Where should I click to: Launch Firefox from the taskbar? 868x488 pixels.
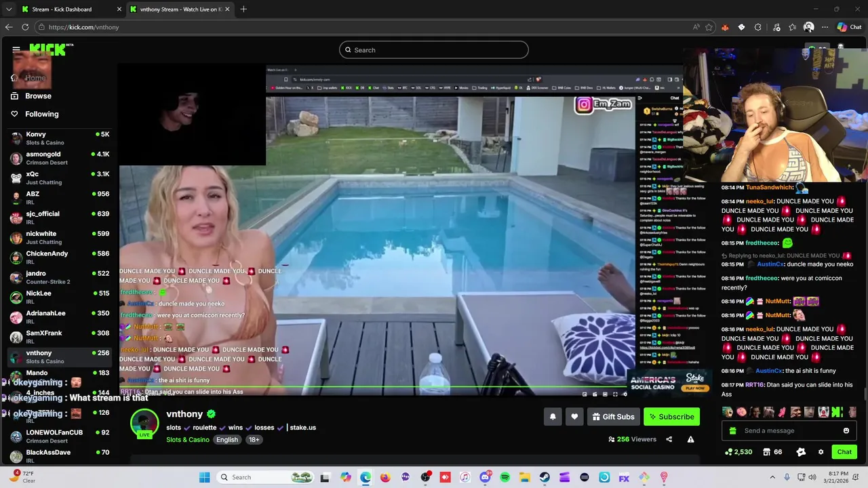(386, 477)
